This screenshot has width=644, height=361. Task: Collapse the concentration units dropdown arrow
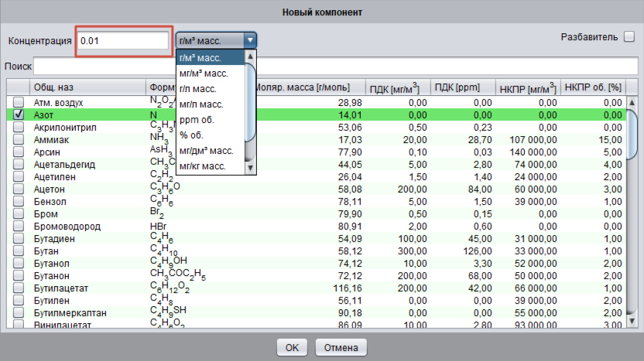point(249,40)
